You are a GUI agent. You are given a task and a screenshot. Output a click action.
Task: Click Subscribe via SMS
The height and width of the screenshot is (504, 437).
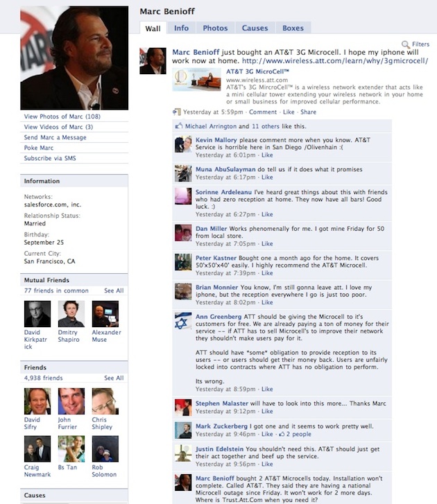50,158
